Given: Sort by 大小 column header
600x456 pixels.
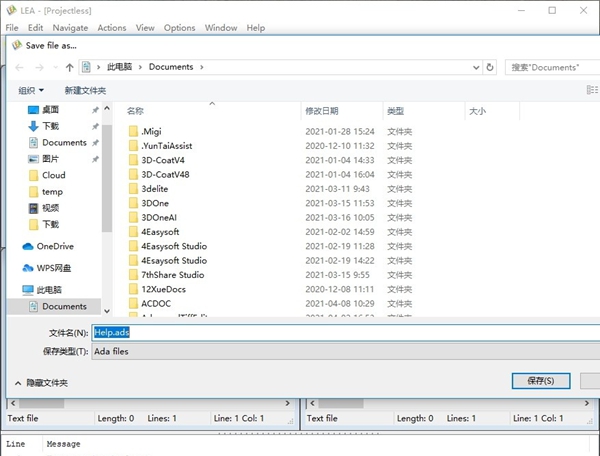Looking at the screenshot, I should pos(478,111).
